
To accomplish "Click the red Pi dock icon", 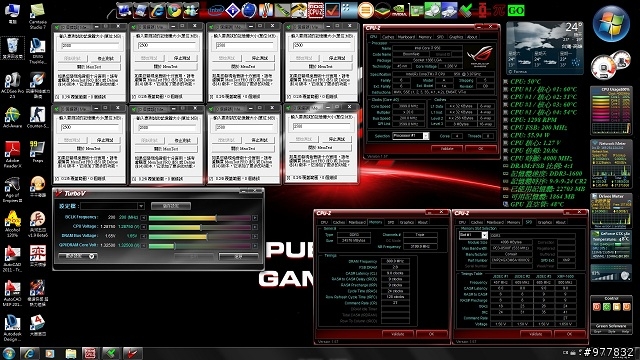I will pos(499,10).
